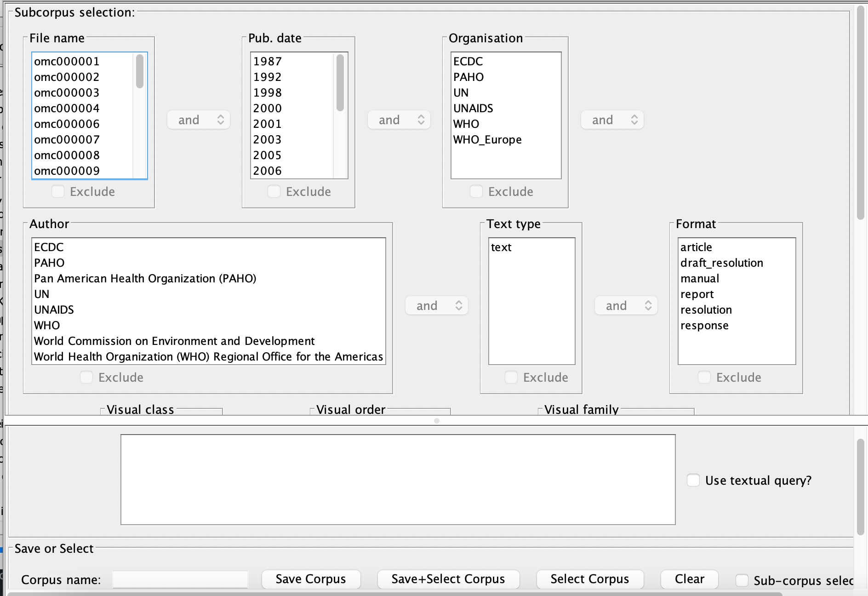Click the Corpus name input field
The height and width of the screenshot is (596, 868).
(x=180, y=579)
